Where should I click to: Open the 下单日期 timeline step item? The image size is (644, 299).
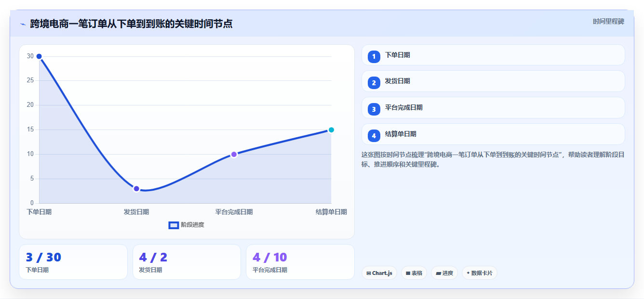(493, 55)
